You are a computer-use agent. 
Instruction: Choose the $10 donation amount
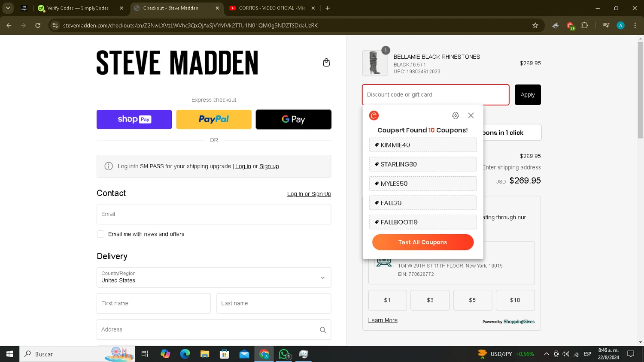pyautogui.click(x=515, y=300)
